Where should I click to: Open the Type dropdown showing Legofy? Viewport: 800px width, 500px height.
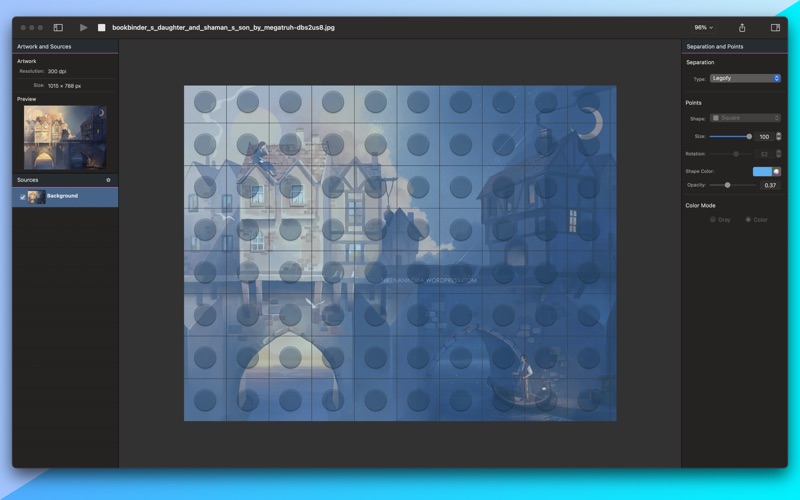click(745, 78)
